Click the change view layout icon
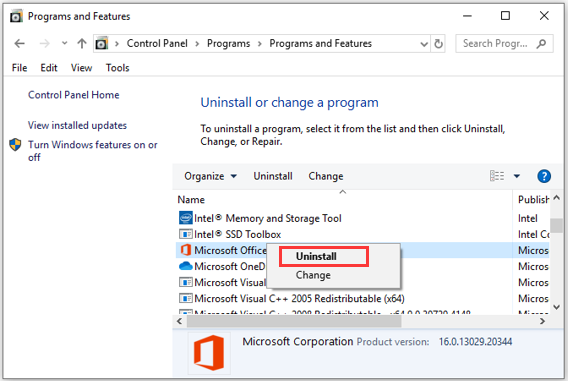Screen dimensions: 568x381 tap(497, 176)
